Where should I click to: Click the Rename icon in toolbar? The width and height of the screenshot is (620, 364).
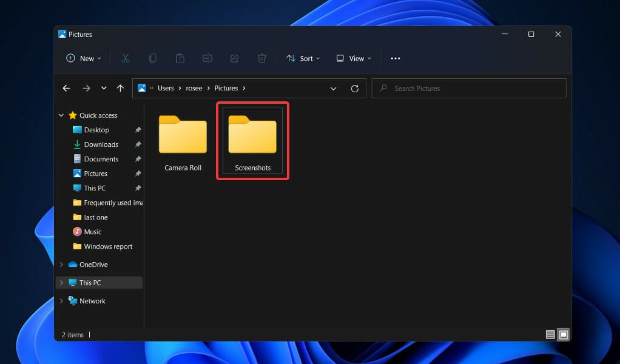click(x=207, y=58)
